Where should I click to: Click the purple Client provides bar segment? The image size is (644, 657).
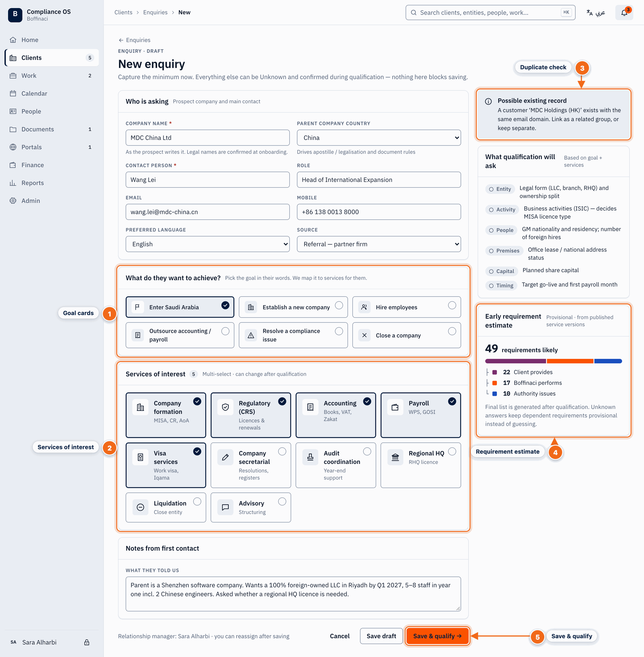point(515,361)
